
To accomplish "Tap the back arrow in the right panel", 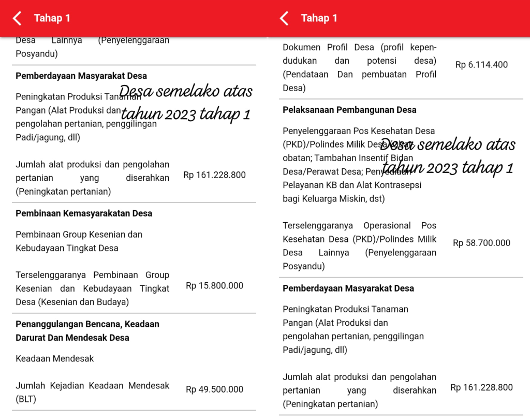I will click(284, 19).
